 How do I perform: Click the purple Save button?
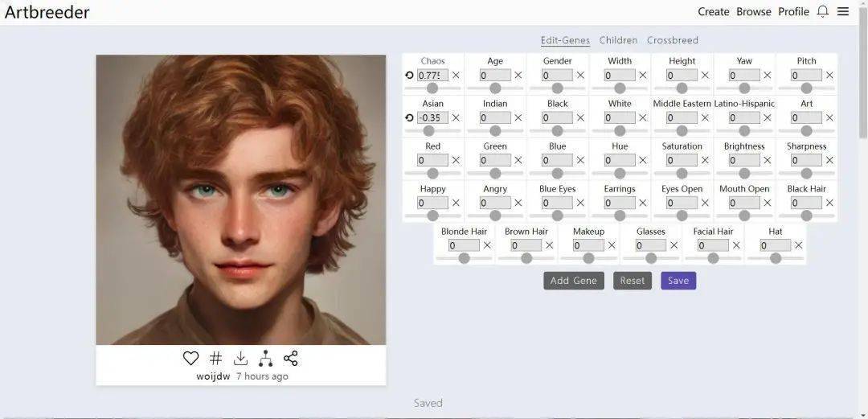(678, 281)
